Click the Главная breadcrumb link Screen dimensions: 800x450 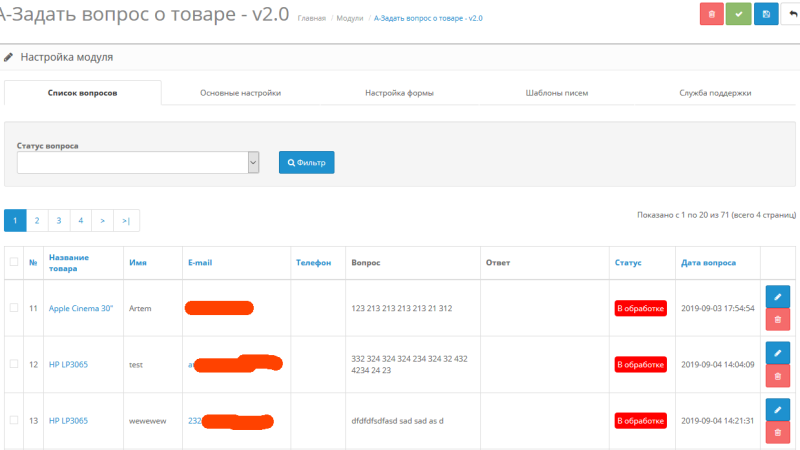[312, 18]
